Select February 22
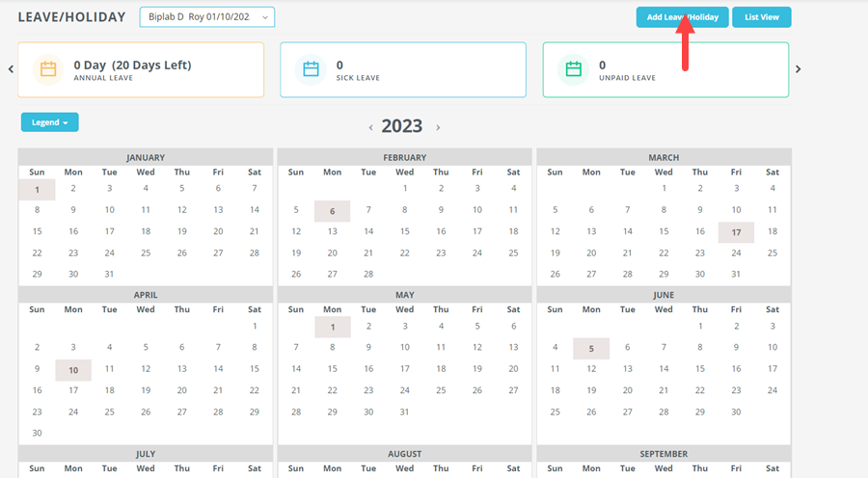 tap(405, 252)
